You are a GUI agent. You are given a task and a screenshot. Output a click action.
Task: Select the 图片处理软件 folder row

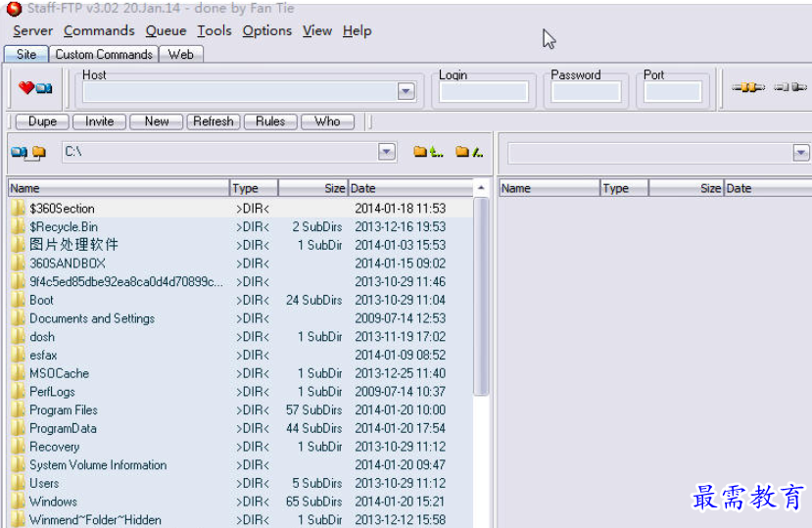point(241,245)
